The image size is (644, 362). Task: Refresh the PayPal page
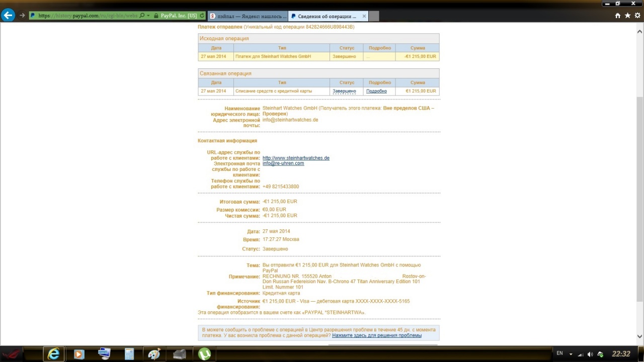tap(202, 16)
